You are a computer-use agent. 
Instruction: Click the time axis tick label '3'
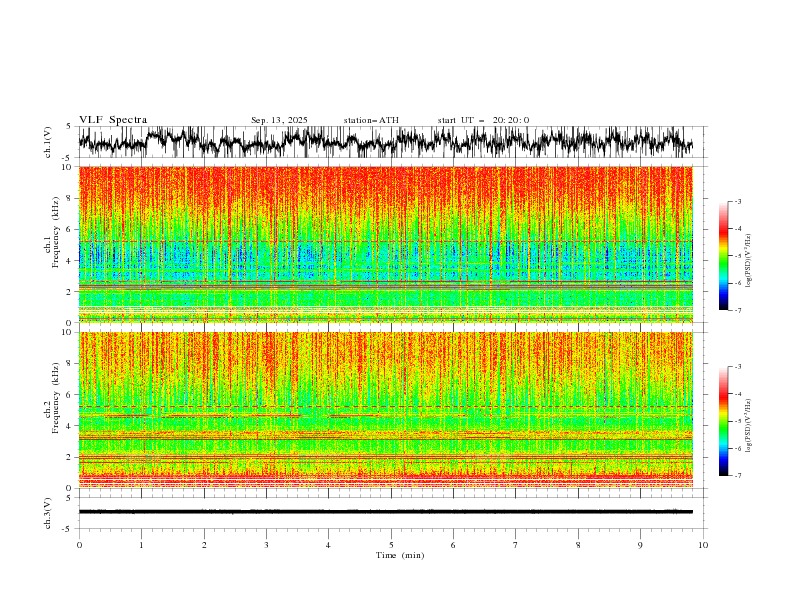tap(266, 545)
